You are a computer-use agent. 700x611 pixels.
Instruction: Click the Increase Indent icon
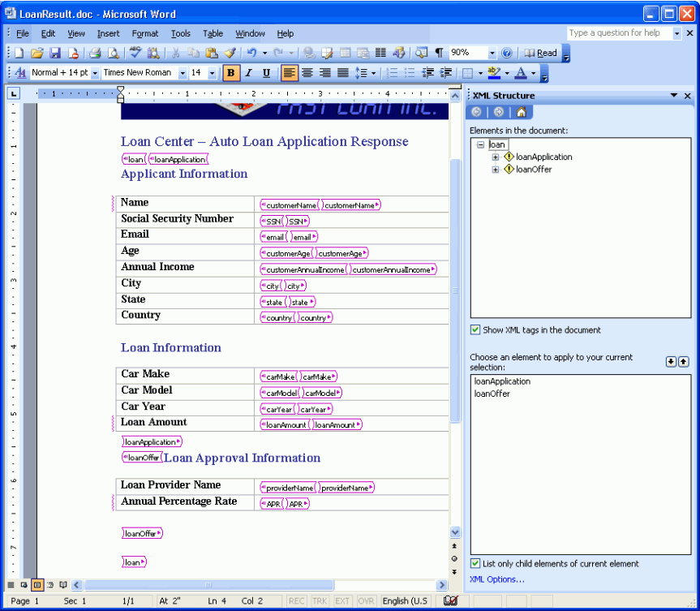[x=445, y=73]
